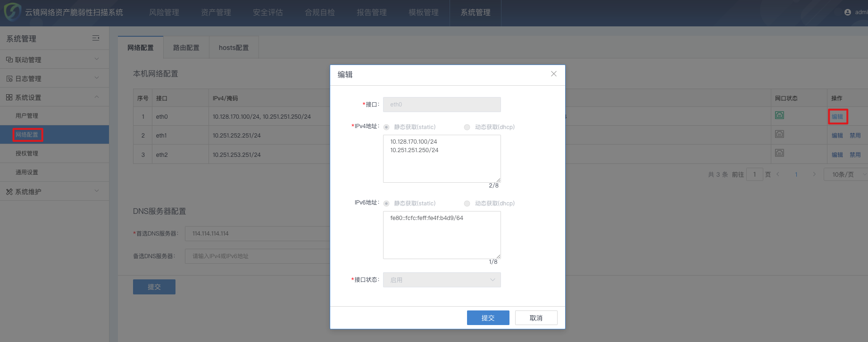The height and width of the screenshot is (342, 868).
Task: Go to next page arrow in pagination
Action: coord(814,174)
